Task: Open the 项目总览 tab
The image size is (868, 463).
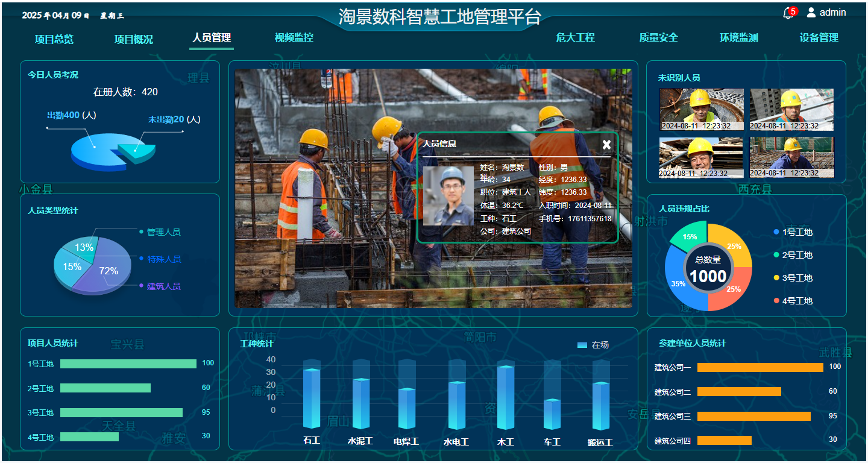Action: [54, 39]
